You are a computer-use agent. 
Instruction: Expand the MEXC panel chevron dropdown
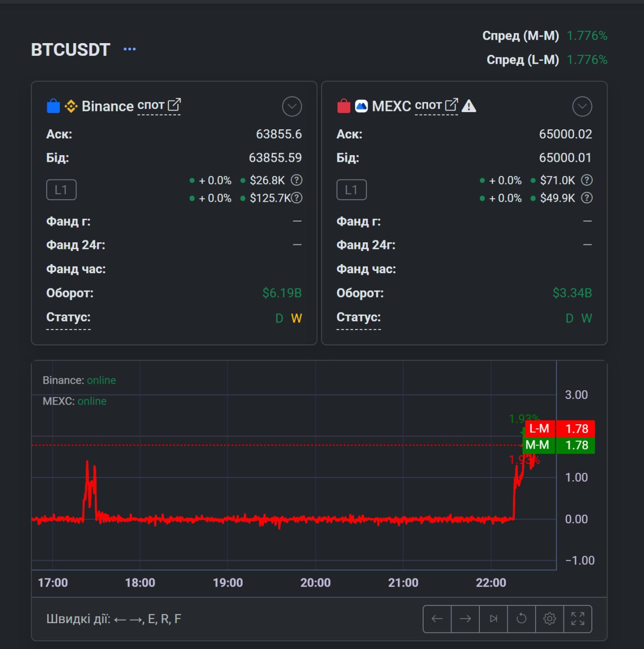point(582,106)
